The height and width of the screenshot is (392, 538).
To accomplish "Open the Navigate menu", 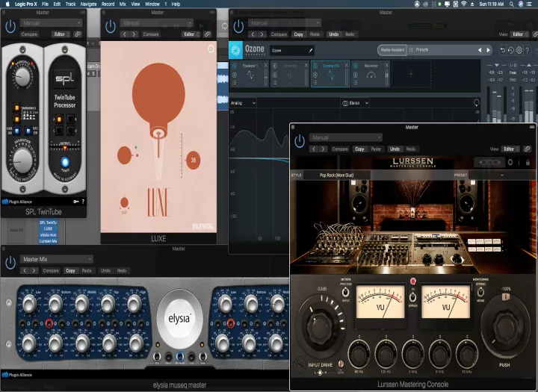I will click(88, 4).
